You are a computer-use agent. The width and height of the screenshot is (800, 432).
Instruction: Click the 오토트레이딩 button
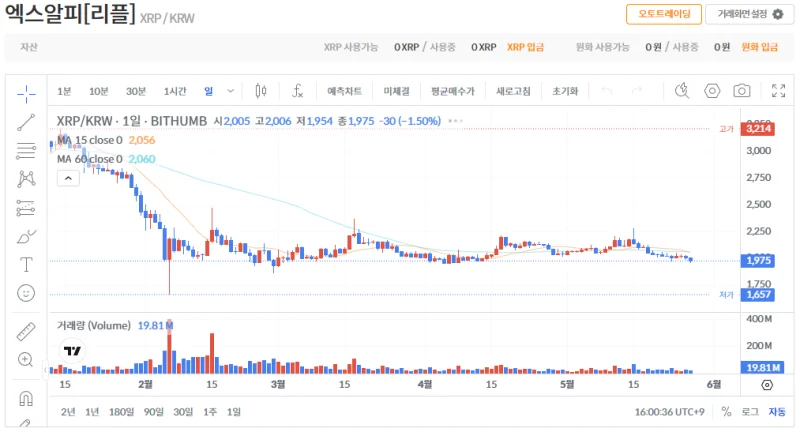(x=664, y=14)
